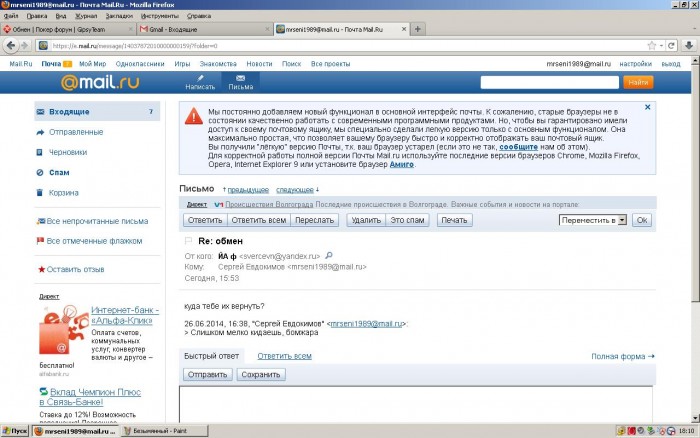Click the Alfa-Bank ad thumbnail image

[64, 330]
